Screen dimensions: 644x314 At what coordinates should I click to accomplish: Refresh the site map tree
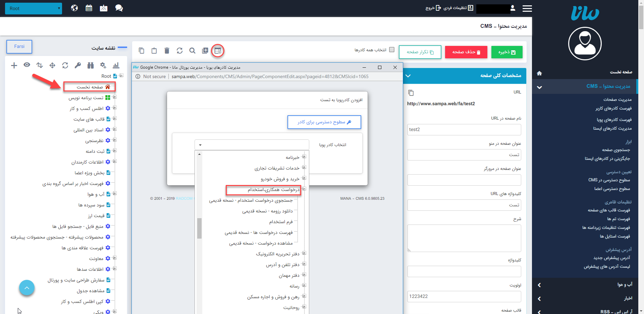65,65
